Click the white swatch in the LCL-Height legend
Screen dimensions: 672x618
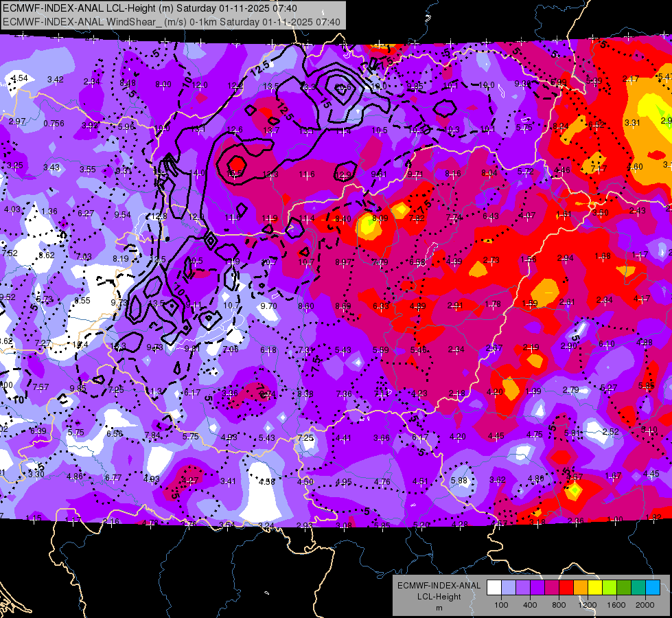(x=494, y=588)
